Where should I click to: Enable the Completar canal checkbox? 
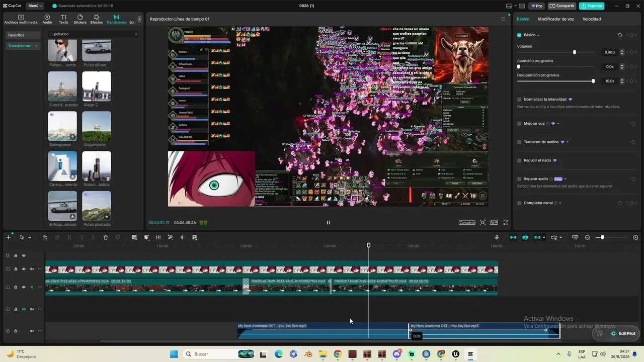(519, 203)
